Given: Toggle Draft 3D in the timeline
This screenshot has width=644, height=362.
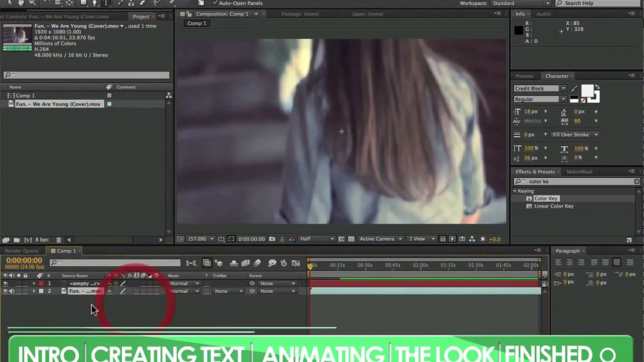Looking at the screenshot, I should tap(219, 263).
